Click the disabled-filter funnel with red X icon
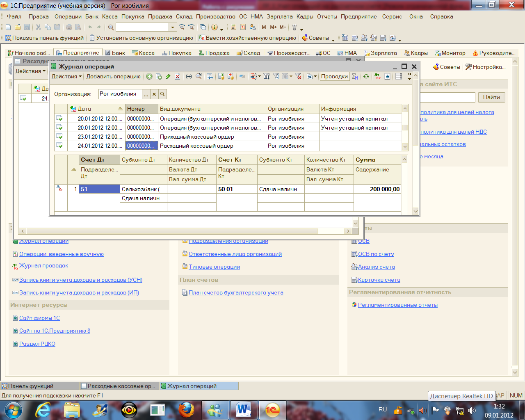Screen dimensions: 525x420 pyautogui.click(x=298, y=76)
